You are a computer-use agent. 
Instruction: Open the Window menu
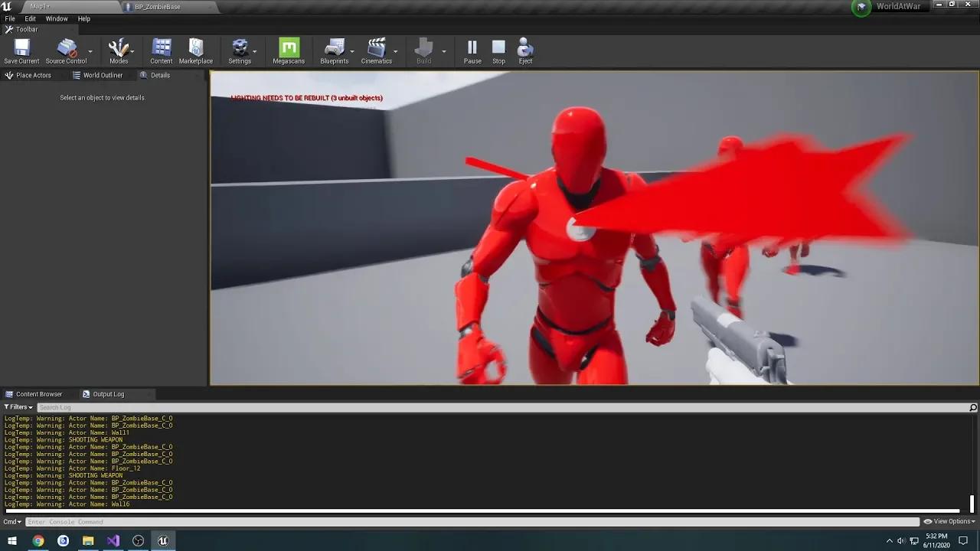57,18
